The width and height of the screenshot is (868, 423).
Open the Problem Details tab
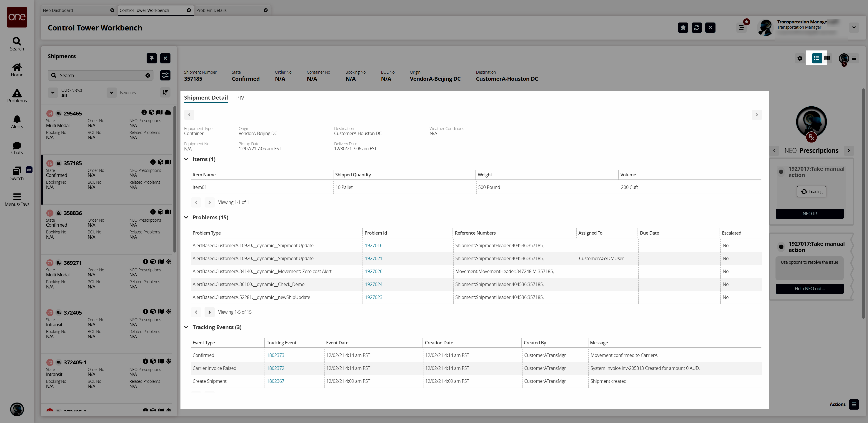(x=211, y=10)
